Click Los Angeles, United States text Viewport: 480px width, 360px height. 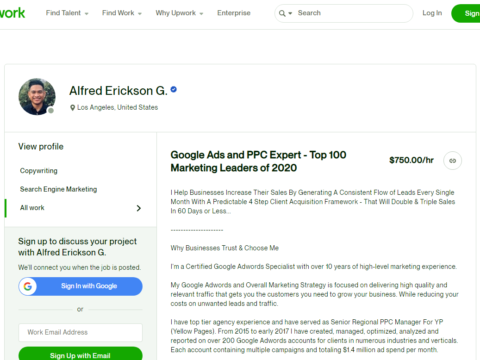(118, 108)
